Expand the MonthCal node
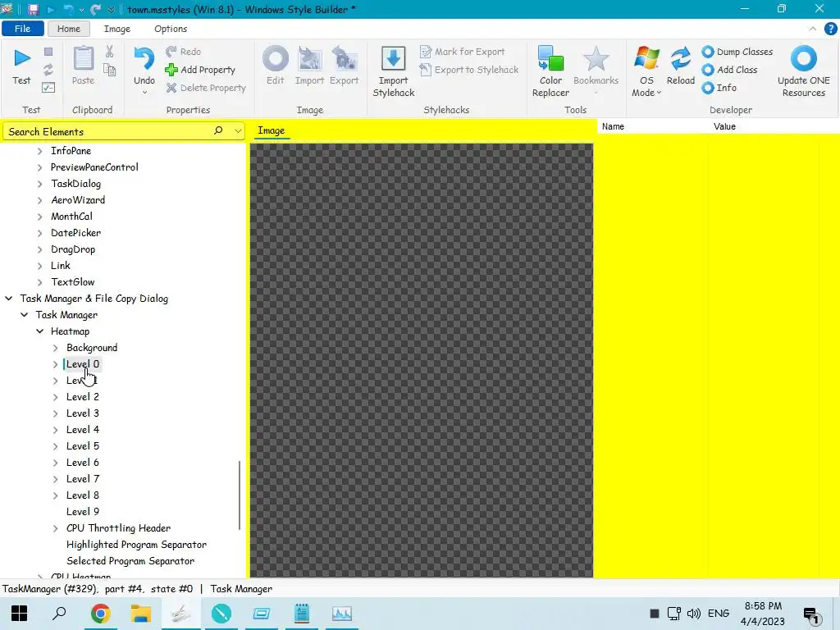 coord(39,217)
